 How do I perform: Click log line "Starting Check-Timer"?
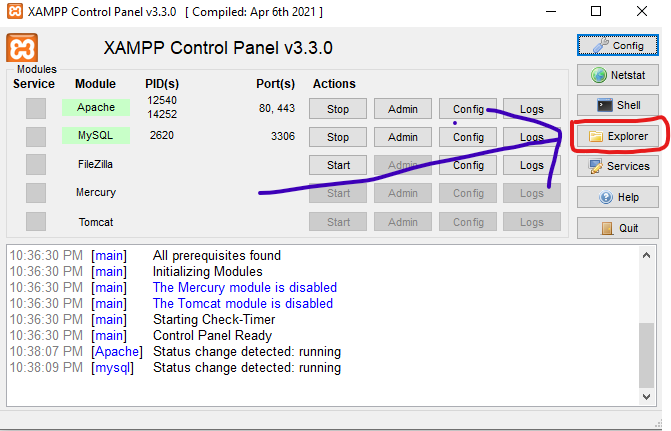click(x=214, y=320)
